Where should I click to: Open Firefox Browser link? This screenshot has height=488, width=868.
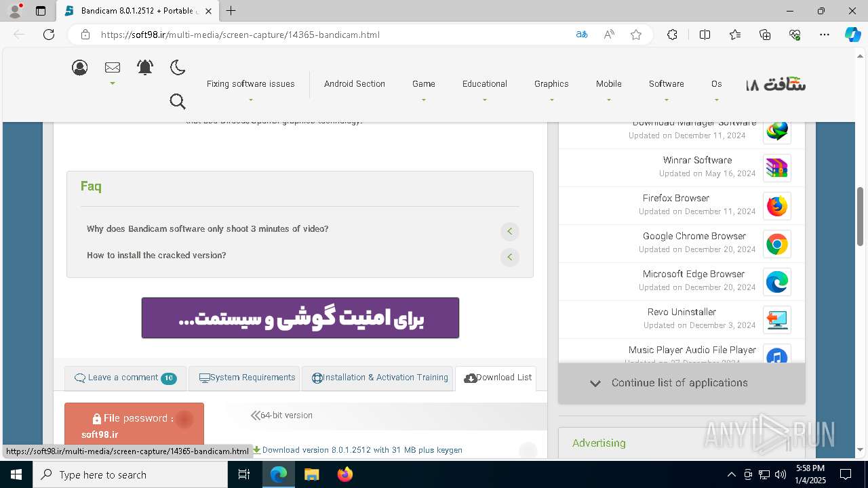click(x=675, y=199)
